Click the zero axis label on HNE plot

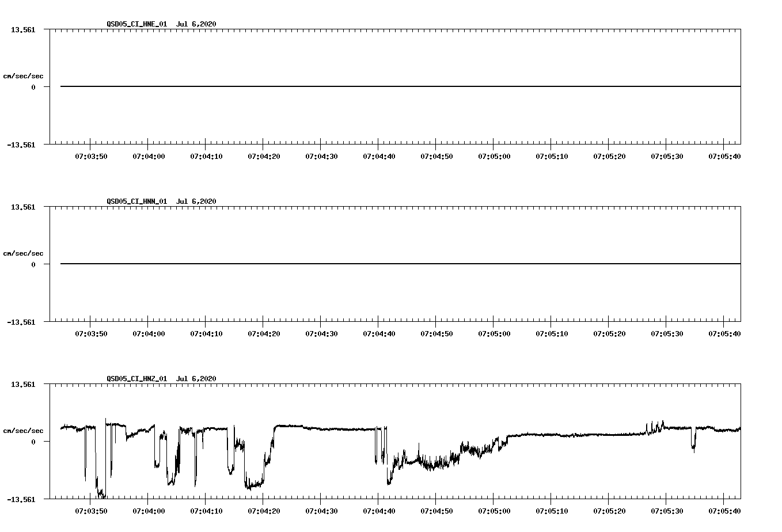tap(33, 88)
